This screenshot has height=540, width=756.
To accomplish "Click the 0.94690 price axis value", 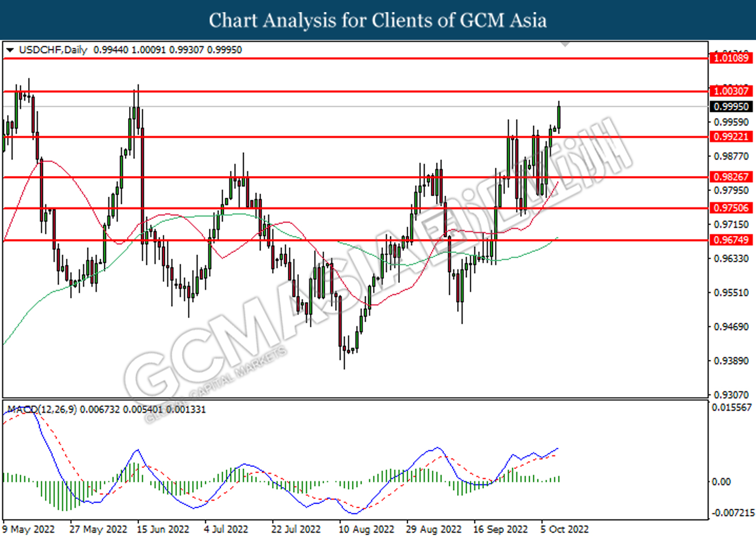I will (x=731, y=327).
